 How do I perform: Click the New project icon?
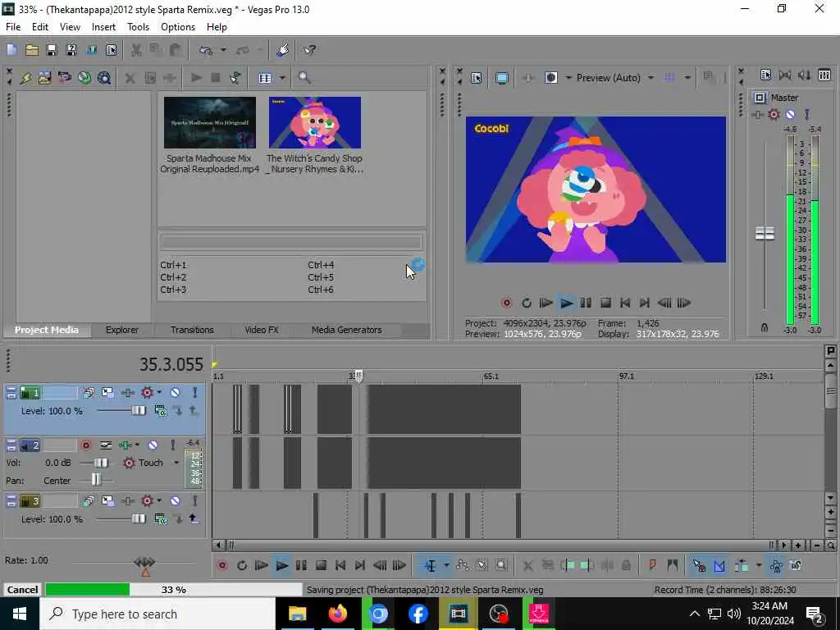11,50
